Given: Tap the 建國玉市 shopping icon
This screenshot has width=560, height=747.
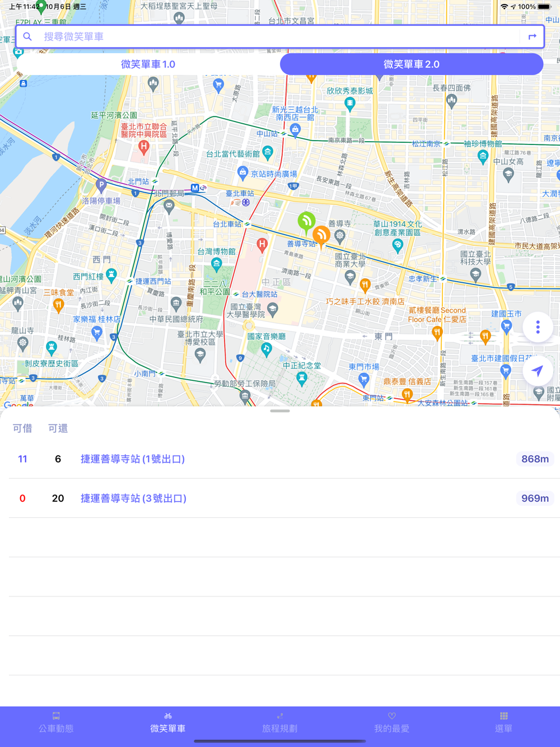Looking at the screenshot, I should coord(506,326).
